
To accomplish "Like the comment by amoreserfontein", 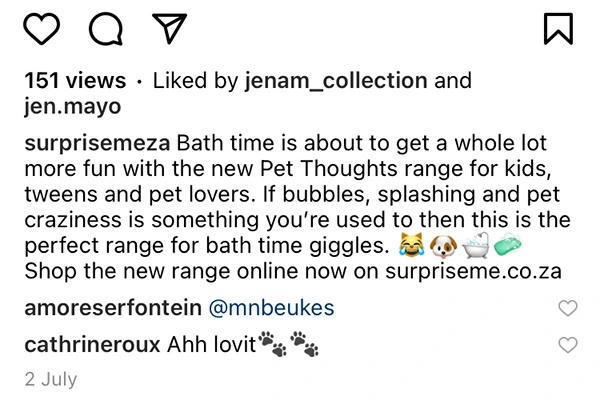I will click(x=567, y=309).
